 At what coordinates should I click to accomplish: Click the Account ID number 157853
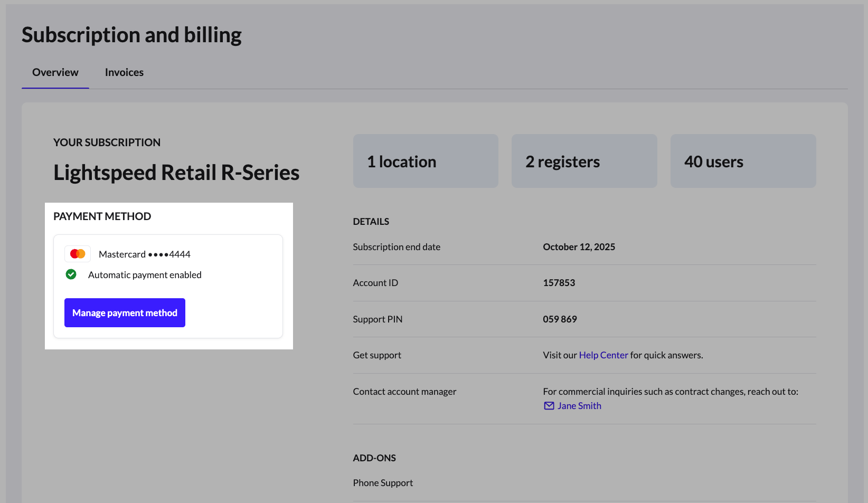pyautogui.click(x=559, y=283)
